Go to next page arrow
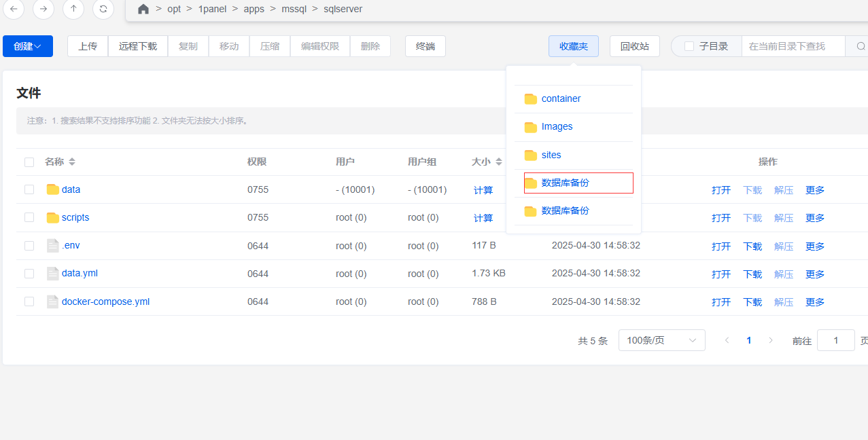Screen dimensions: 868x440 point(770,340)
